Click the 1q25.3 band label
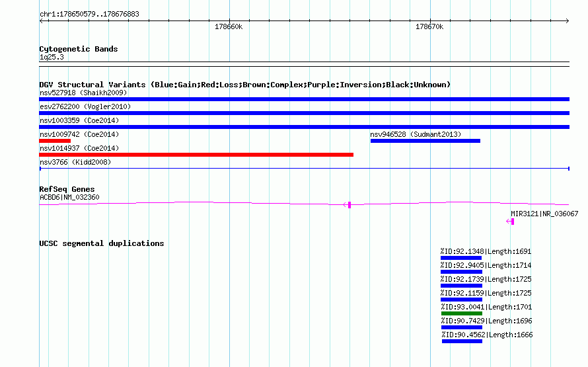This screenshot has height=367, width=588. click(52, 57)
